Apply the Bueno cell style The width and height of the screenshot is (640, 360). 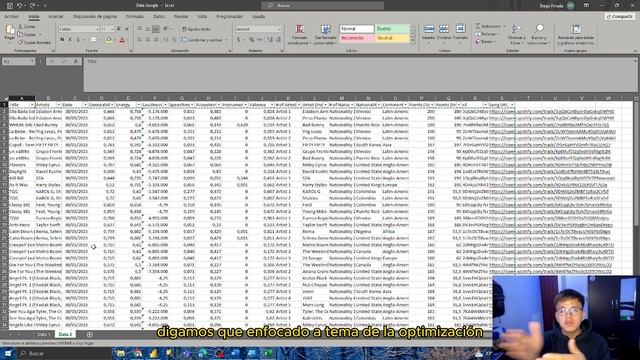coord(392,29)
